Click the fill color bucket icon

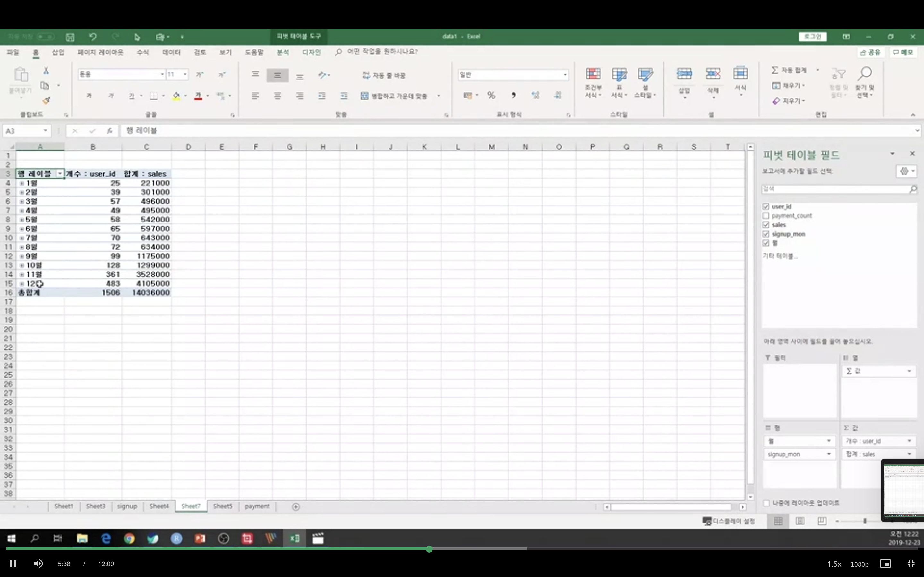point(176,96)
